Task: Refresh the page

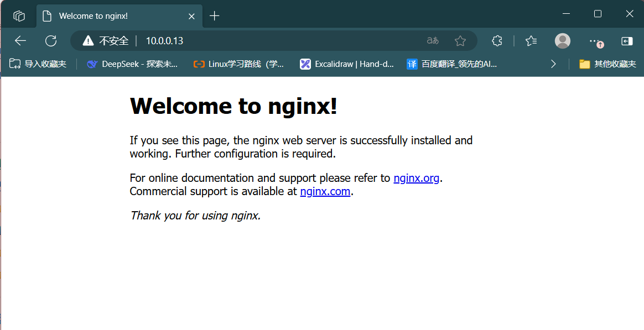Action: click(51, 41)
